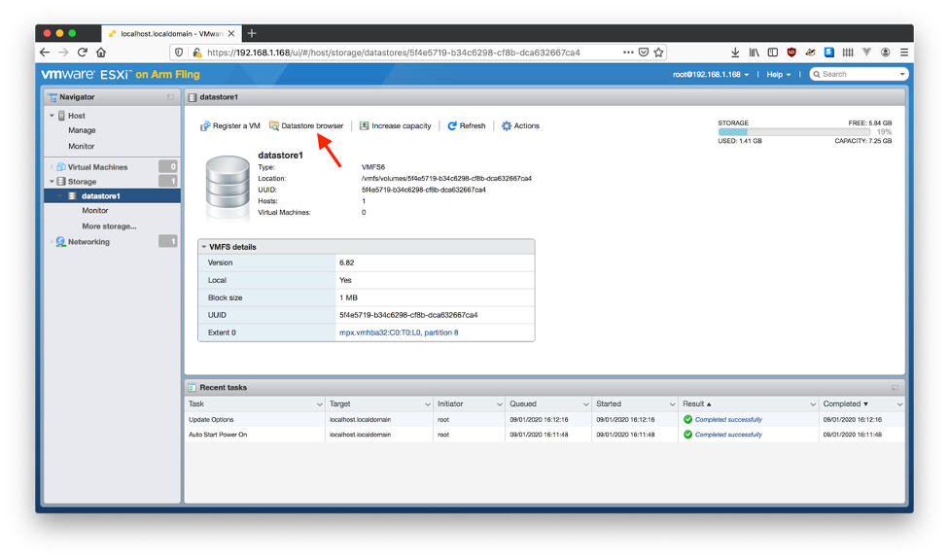Select Networking in the Navigator

88,241
